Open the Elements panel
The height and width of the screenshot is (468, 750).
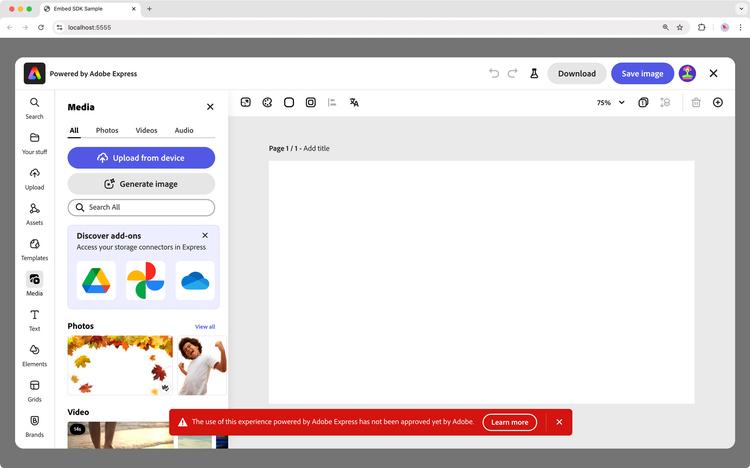[34, 356]
